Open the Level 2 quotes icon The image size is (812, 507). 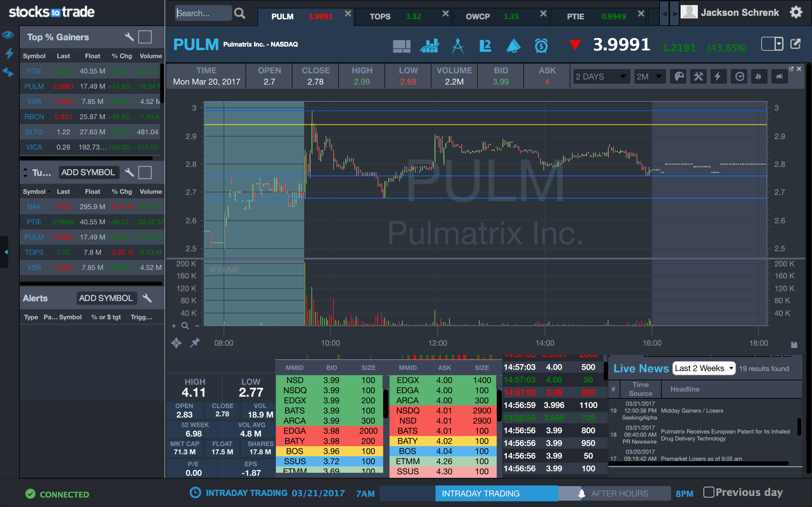pos(485,46)
